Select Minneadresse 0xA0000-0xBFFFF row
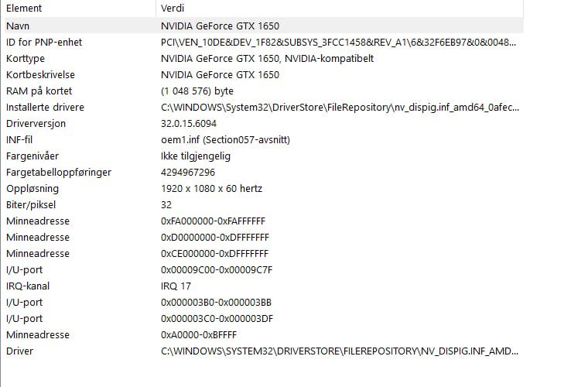588x387 pixels. pyautogui.click(x=37, y=334)
